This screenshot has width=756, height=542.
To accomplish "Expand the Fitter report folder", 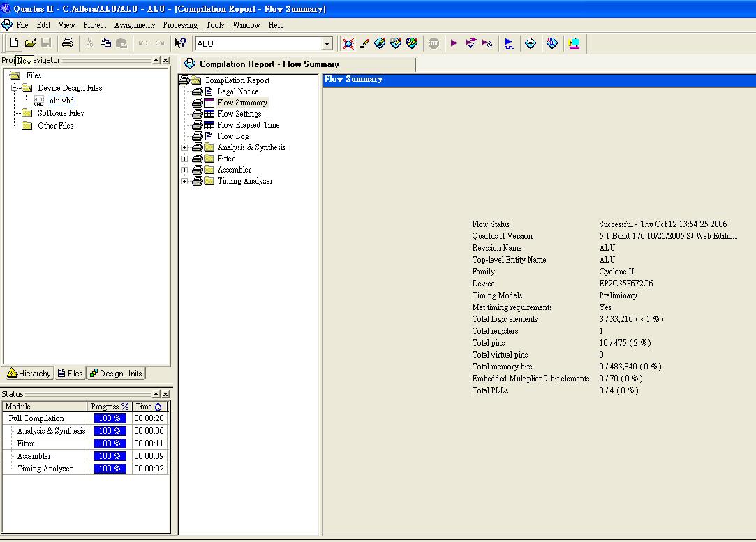I will (x=185, y=159).
